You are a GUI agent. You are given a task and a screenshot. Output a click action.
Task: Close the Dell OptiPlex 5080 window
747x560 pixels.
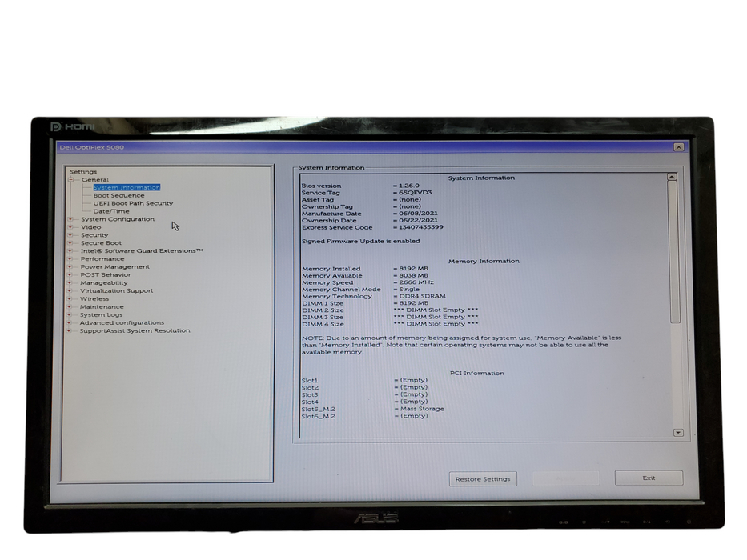click(679, 147)
